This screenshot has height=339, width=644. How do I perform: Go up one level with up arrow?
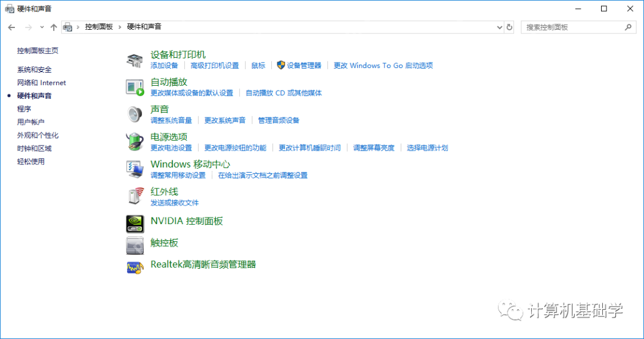(54, 27)
